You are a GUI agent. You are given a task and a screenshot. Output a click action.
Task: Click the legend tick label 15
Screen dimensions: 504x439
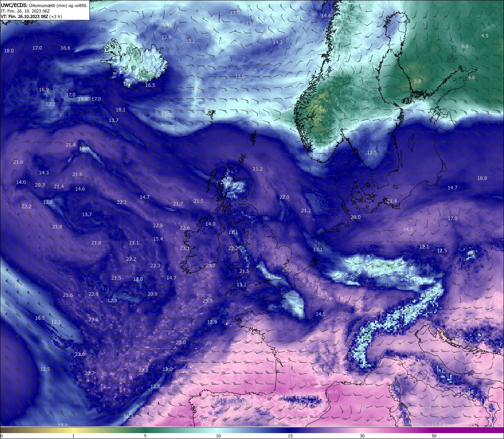(290, 436)
